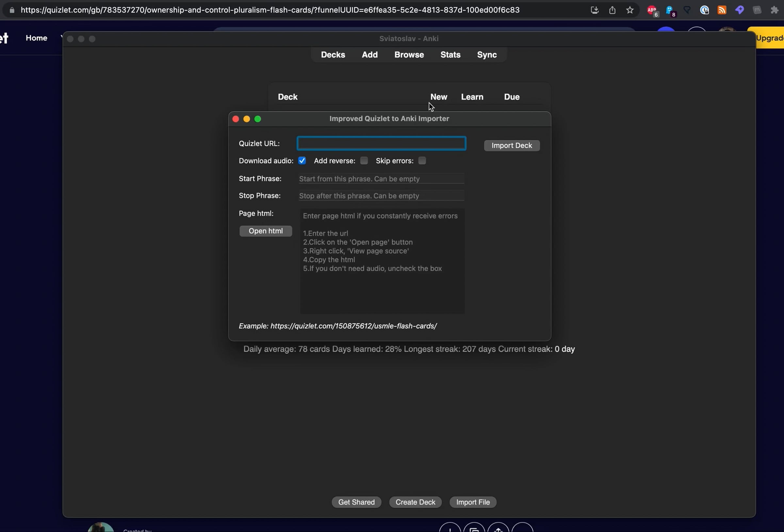
Task: Click Create Deck in the Anki window
Action: (415, 502)
